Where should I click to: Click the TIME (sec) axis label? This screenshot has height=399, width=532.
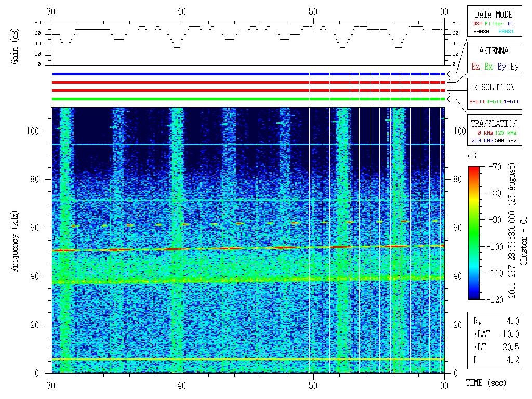pos(486,383)
